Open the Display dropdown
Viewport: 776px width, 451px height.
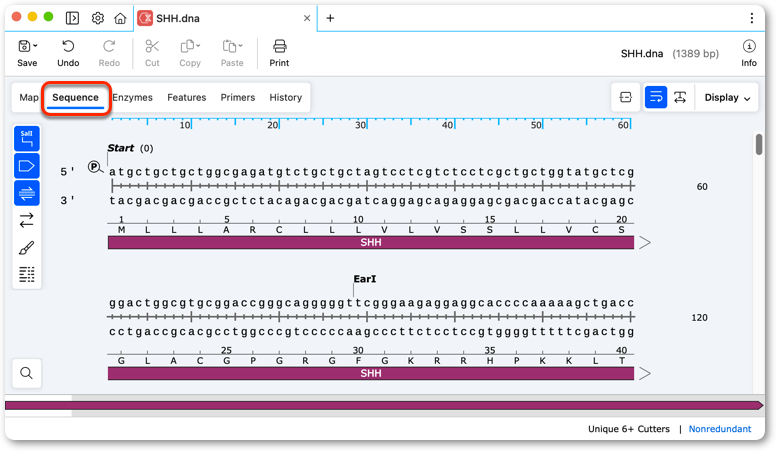(727, 98)
